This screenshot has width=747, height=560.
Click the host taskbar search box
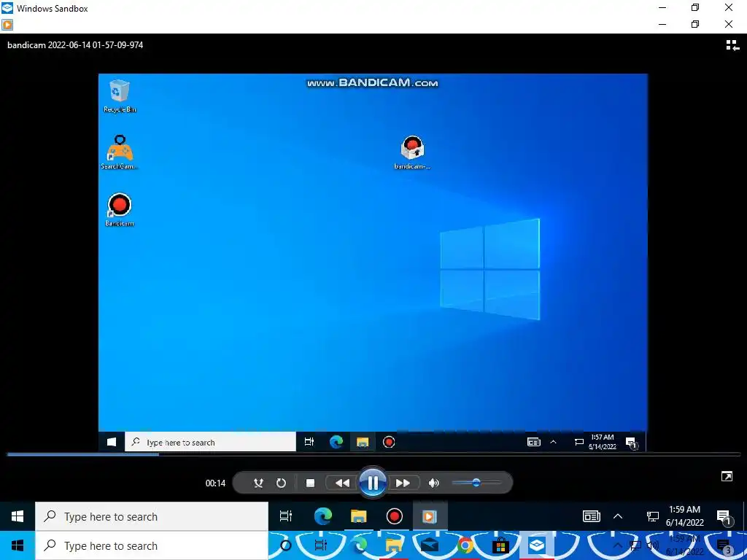152,545
